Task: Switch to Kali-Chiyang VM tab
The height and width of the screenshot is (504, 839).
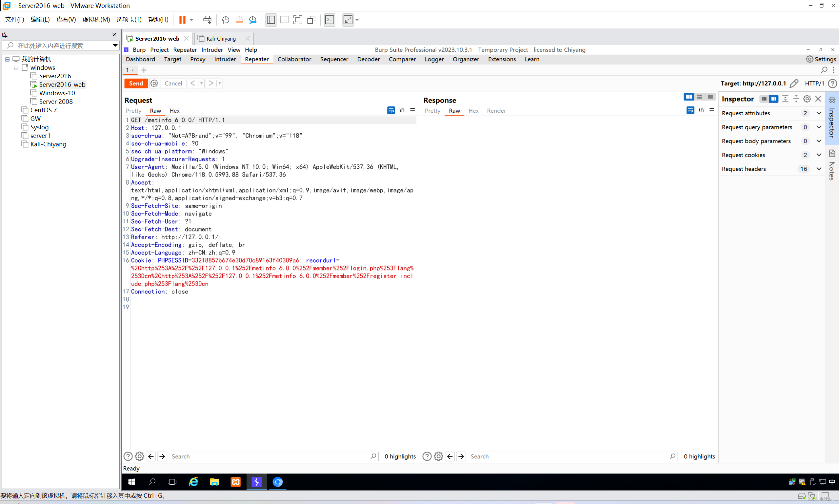Action: tap(221, 38)
